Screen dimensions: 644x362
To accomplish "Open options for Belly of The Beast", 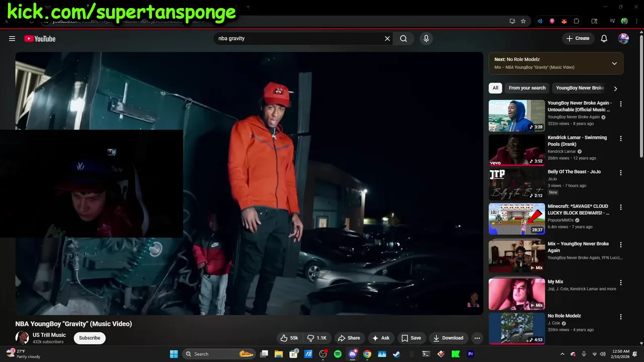I will [621, 172].
